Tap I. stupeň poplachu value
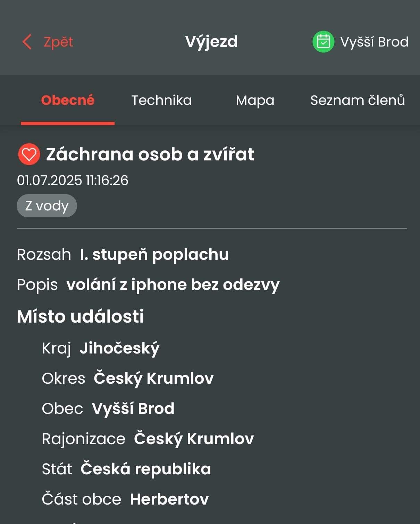 tap(154, 255)
